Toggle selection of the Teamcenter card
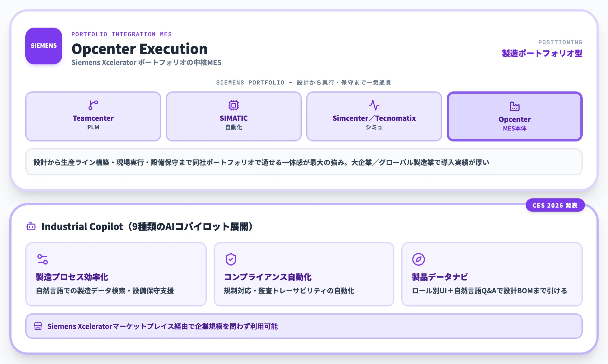608x364 pixels. coord(93,116)
